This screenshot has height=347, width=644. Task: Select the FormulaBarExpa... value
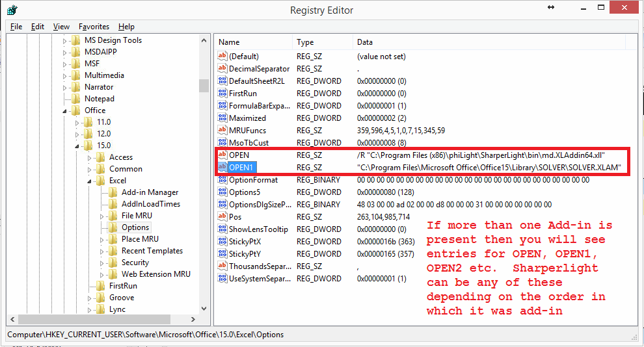pyautogui.click(x=259, y=105)
